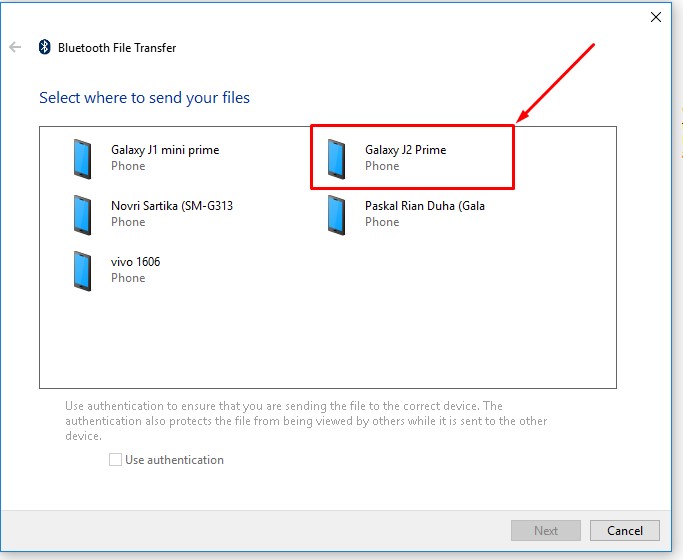
Task: Click the vivo 1606 phone icon
Action: pyautogui.click(x=82, y=271)
